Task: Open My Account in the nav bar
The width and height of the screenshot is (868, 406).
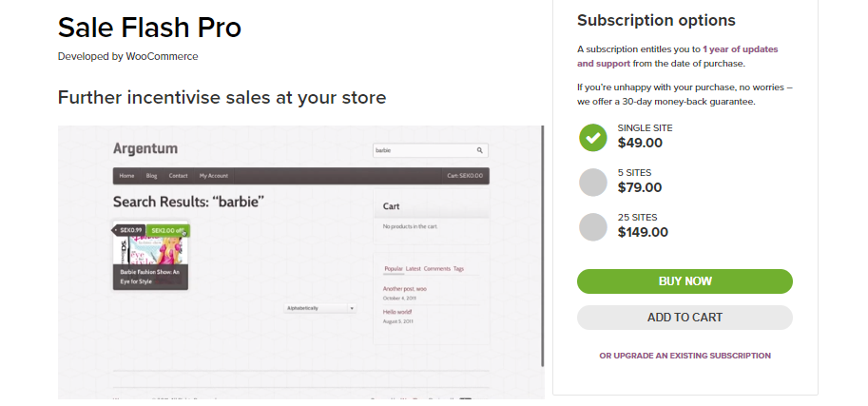Action: [214, 176]
